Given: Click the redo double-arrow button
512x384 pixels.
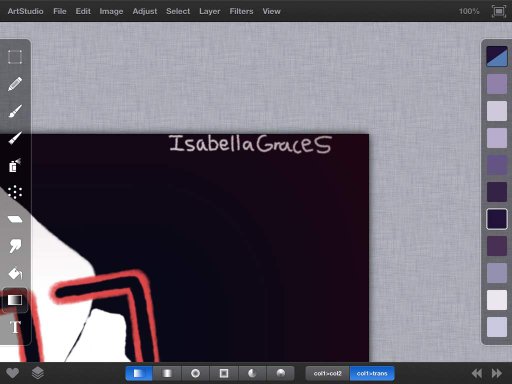Looking at the screenshot, I should click(497, 373).
